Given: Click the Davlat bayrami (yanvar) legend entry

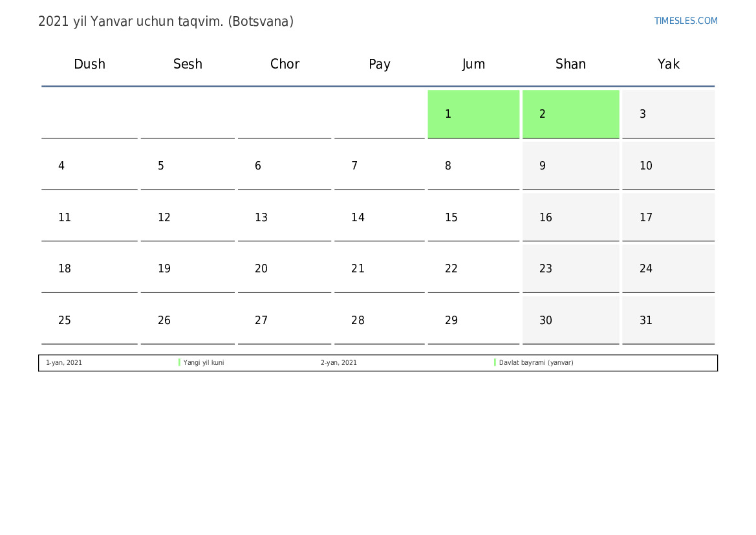Looking at the screenshot, I should point(536,363).
